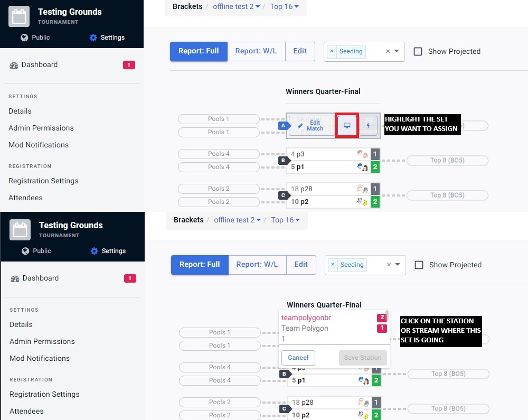
Task: Open the upper Seeding dropdown arrow
Action: [397, 51]
